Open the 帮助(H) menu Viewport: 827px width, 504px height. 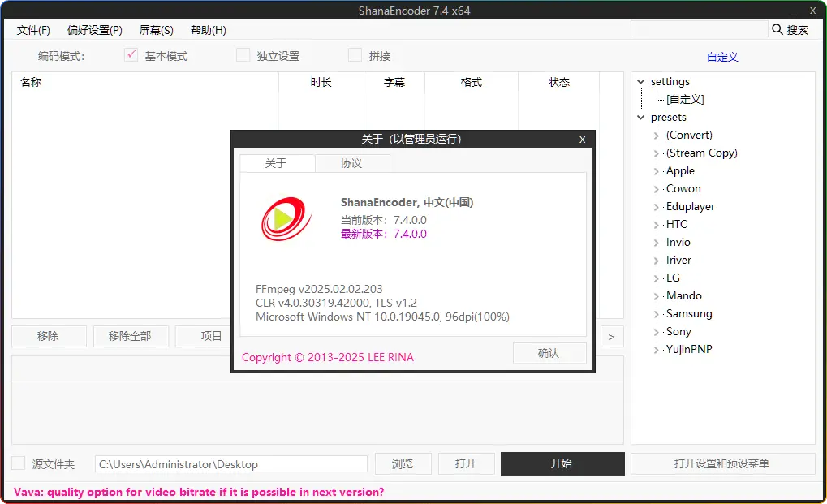pos(209,30)
